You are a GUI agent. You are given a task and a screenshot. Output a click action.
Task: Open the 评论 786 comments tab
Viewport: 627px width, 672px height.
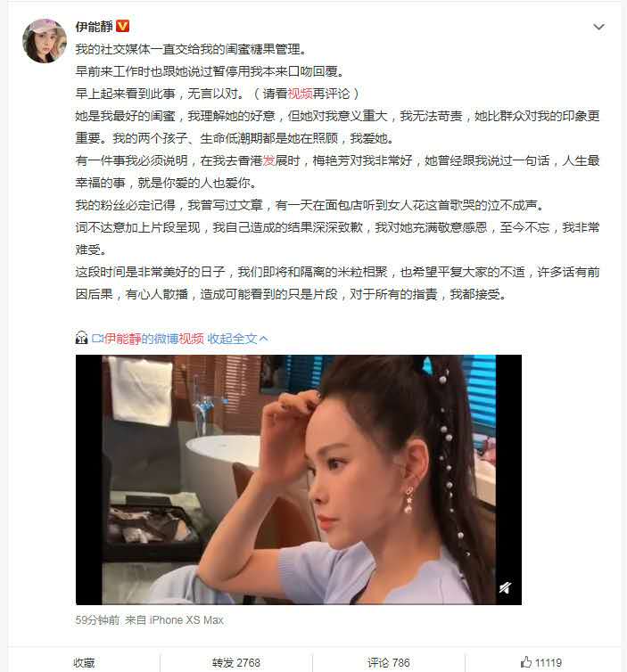click(389, 662)
